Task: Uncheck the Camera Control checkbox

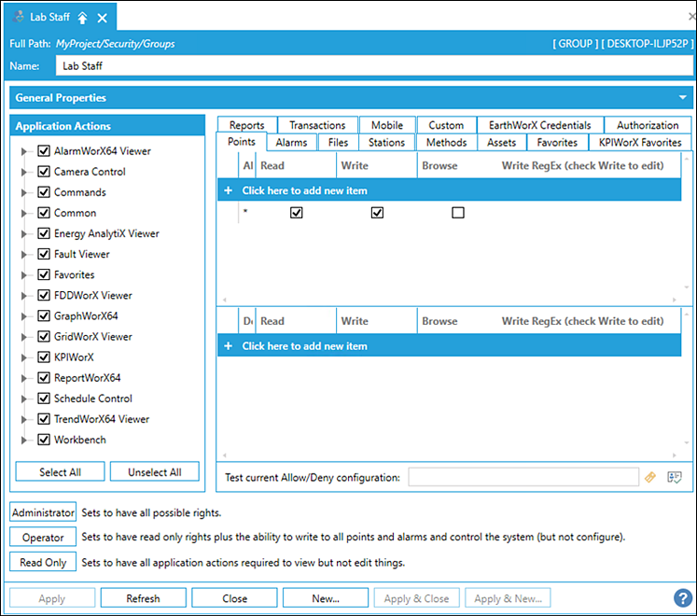Action: click(44, 172)
